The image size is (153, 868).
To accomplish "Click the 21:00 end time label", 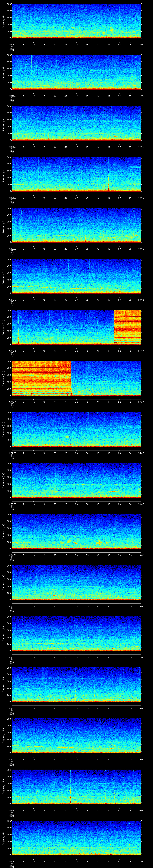I will point(141,351).
